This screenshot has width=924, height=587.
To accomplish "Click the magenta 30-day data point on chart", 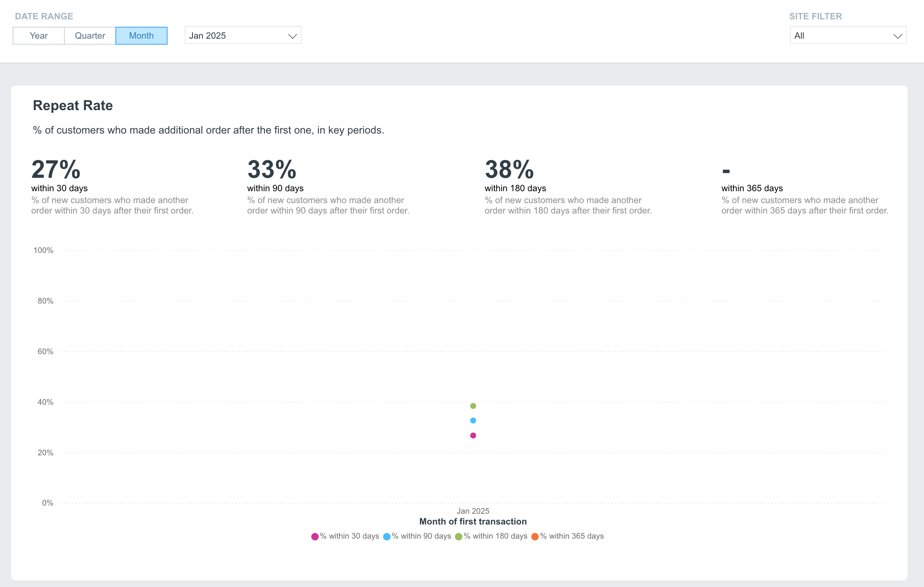I will [473, 436].
